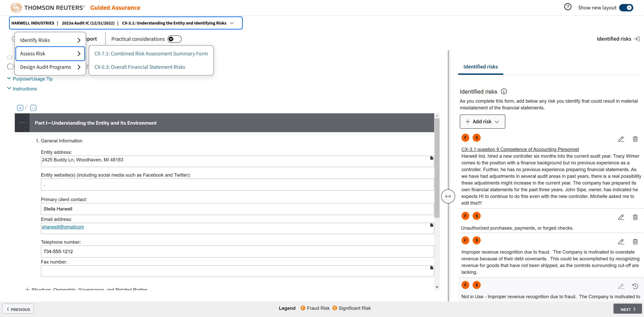Select CX-7.1 Combined Risk Assessment Summary Form
644x317 pixels.
coord(151,54)
